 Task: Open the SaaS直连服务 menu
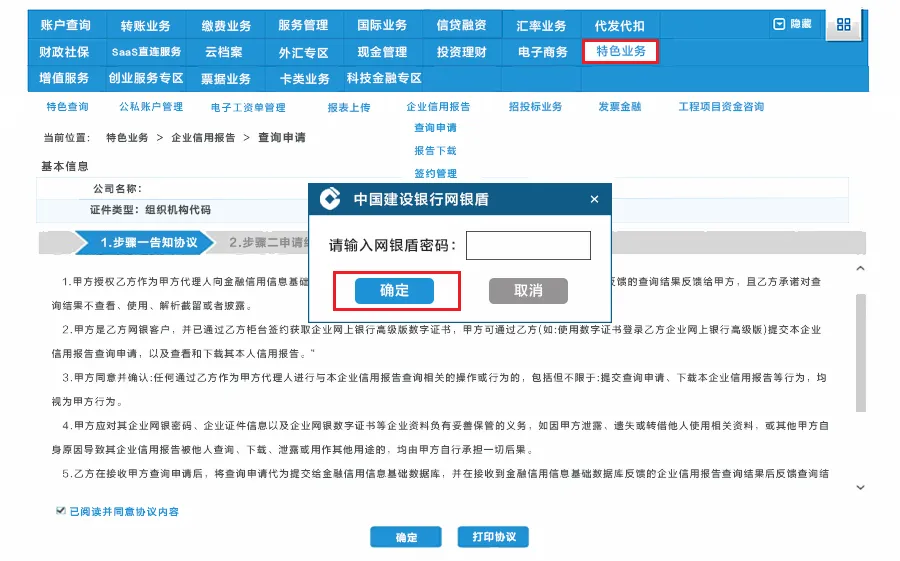[146, 52]
